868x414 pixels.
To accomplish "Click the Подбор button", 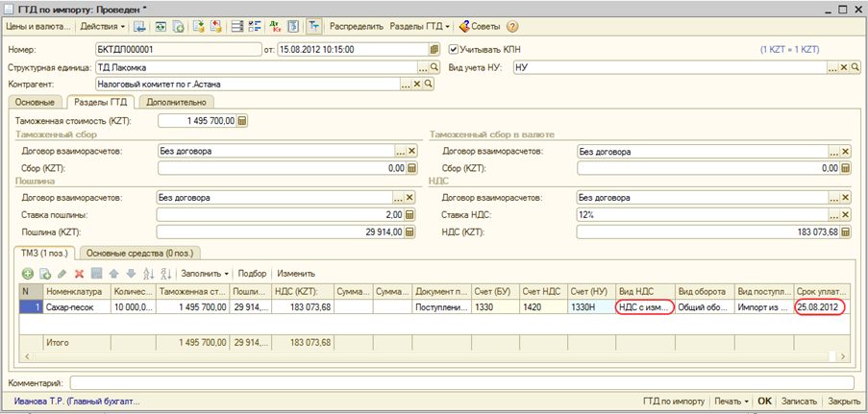I will (252, 274).
